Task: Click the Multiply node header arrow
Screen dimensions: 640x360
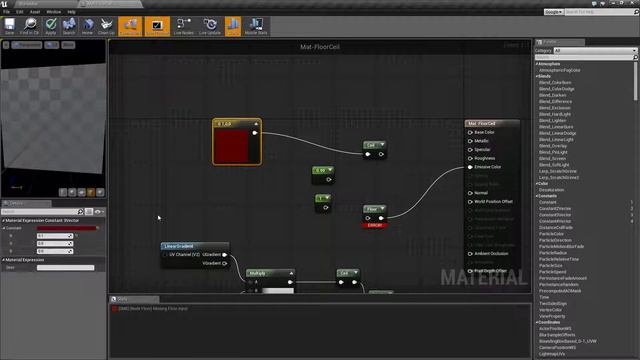Action: point(291,273)
